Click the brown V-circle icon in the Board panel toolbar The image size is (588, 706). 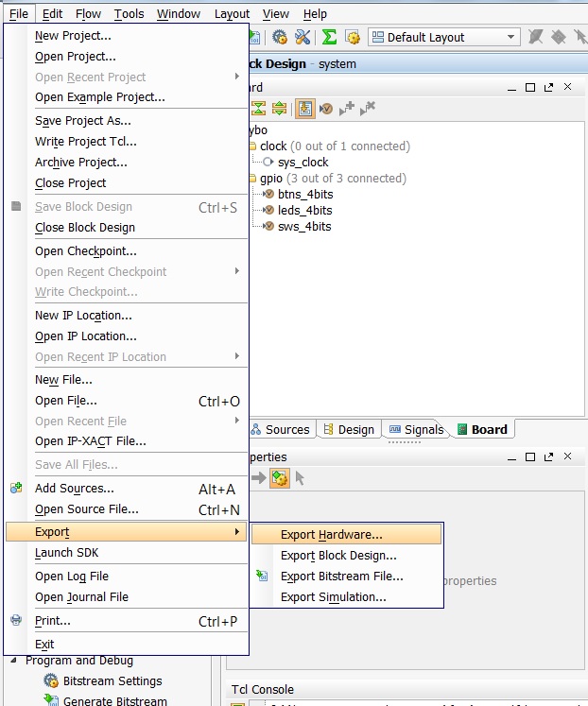click(x=325, y=109)
